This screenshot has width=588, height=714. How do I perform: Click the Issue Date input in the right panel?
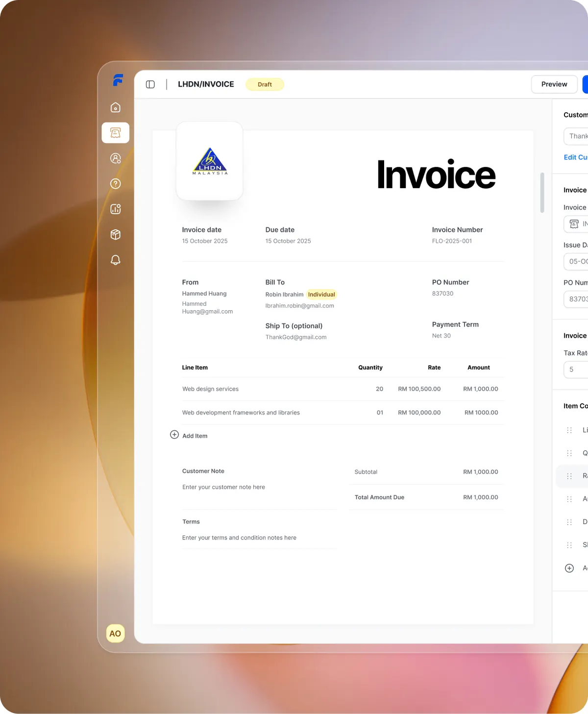click(576, 262)
